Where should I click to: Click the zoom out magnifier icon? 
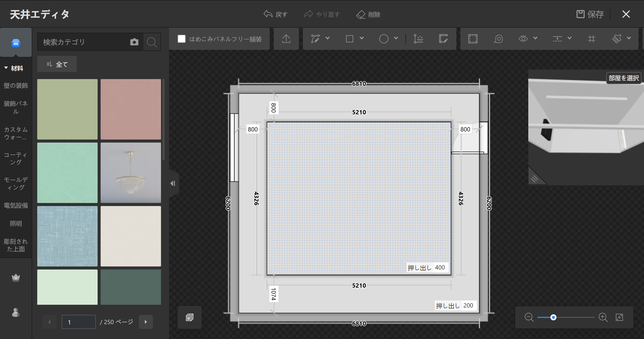(529, 317)
